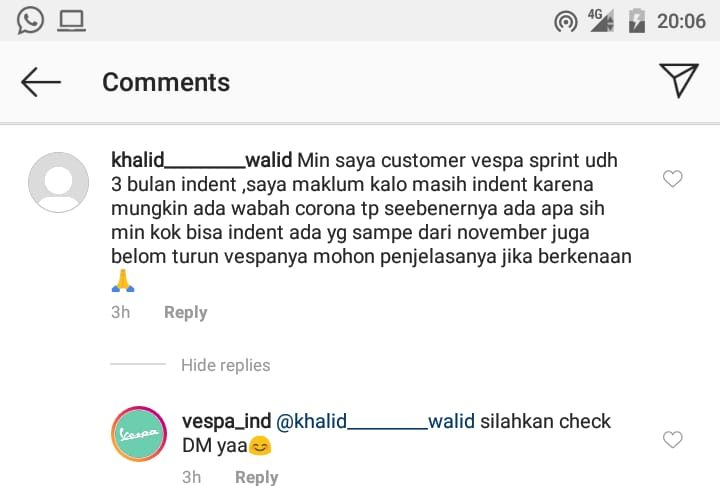Open the vespa_ind Vespa logo avatar
This screenshot has height=486, width=720.
[x=139, y=434]
